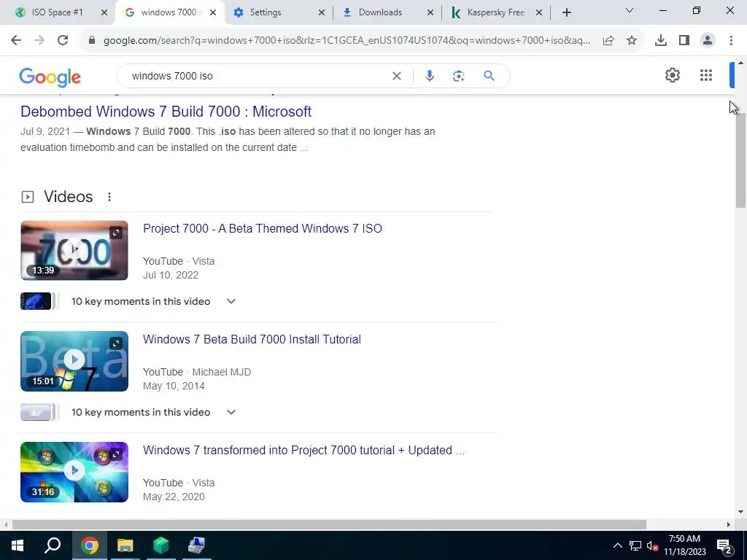
Task: Click the forward navigation arrow
Action: (39, 41)
